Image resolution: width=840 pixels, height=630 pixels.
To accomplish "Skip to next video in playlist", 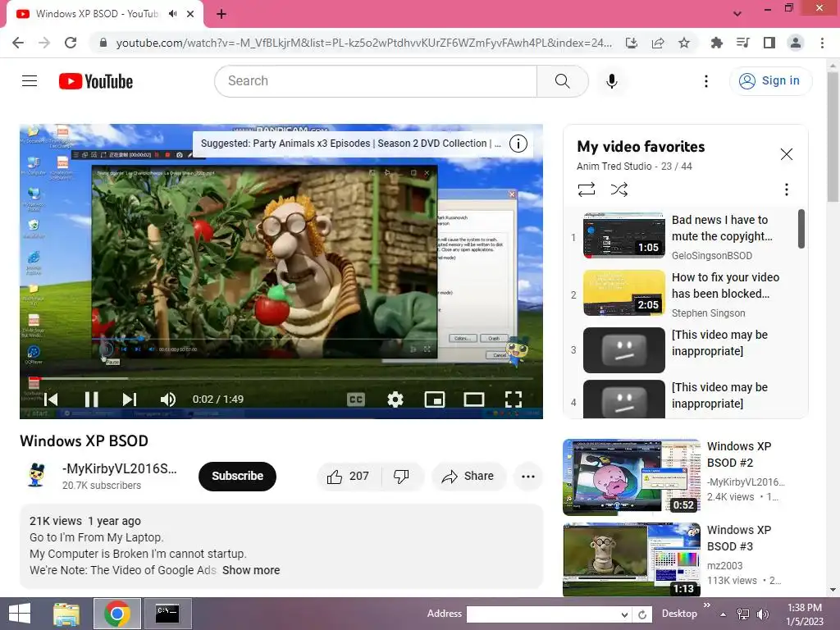I will point(130,399).
